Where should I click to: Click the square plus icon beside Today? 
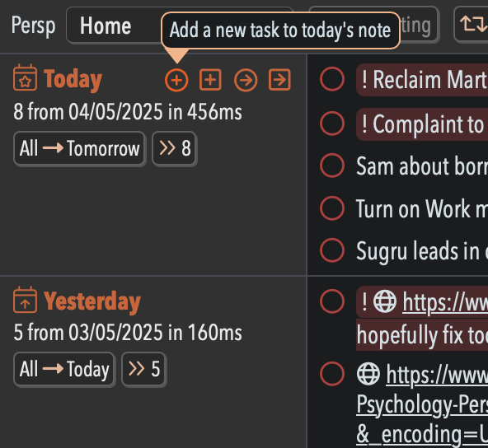tap(210, 80)
